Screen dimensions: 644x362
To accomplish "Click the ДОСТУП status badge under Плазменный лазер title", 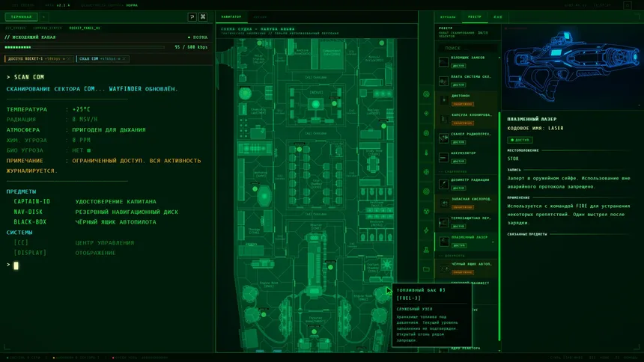I will (520, 140).
